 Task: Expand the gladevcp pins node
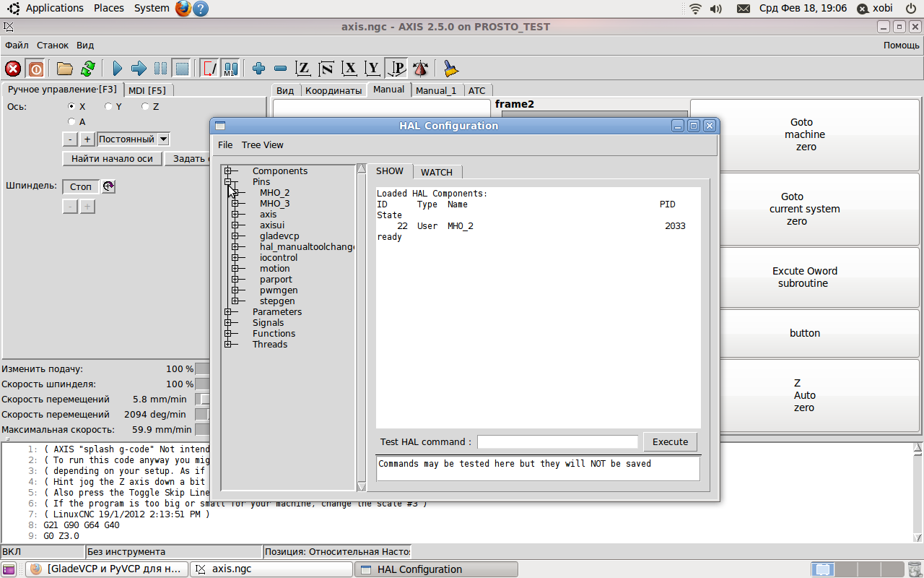[x=235, y=236]
